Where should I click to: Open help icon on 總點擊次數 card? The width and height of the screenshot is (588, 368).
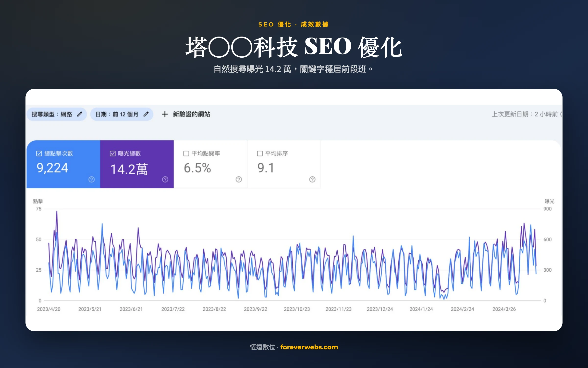92,179
